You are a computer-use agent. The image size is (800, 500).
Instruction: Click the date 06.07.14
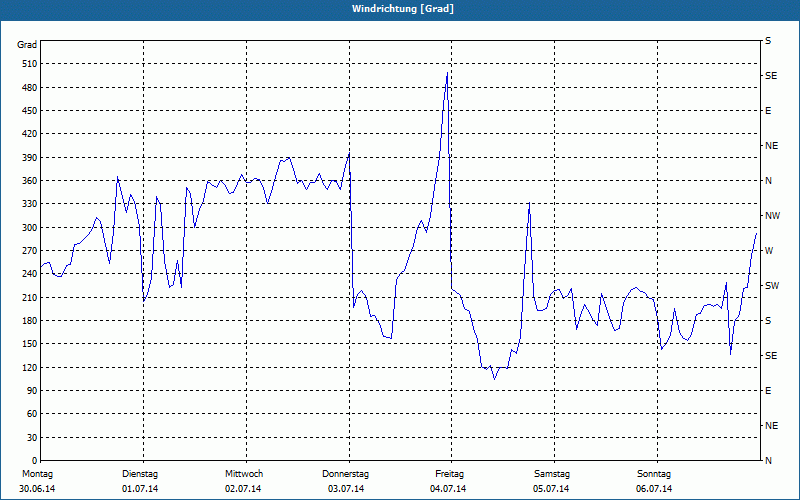(654, 489)
